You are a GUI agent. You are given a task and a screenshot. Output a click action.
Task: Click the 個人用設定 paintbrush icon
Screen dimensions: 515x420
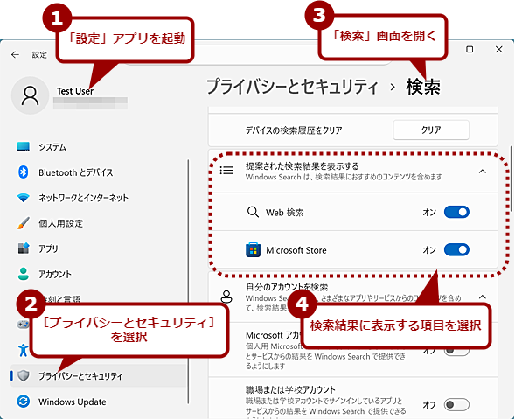click(x=24, y=223)
